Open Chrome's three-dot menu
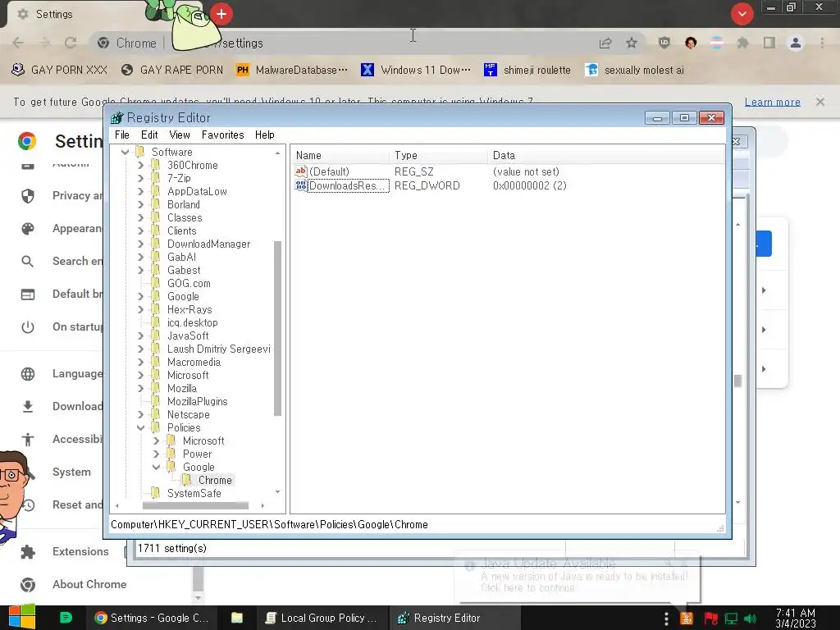 [x=822, y=43]
